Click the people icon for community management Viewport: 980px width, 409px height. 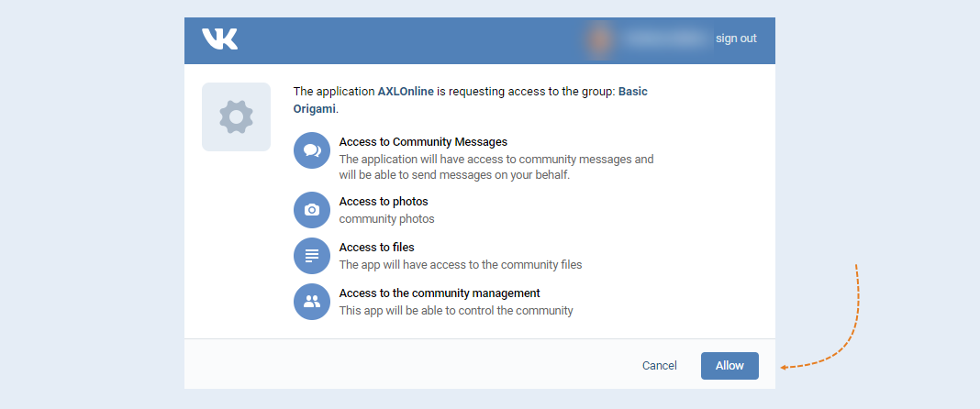tap(312, 302)
